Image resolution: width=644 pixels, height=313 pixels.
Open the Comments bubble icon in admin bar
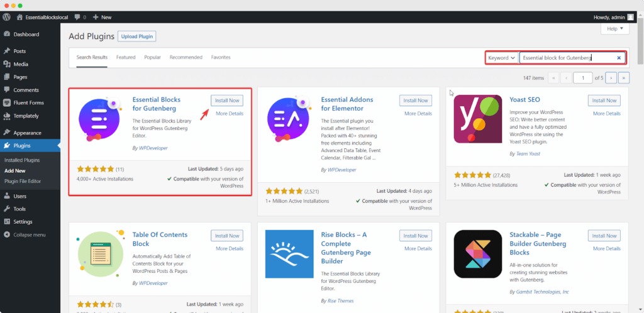click(x=77, y=17)
